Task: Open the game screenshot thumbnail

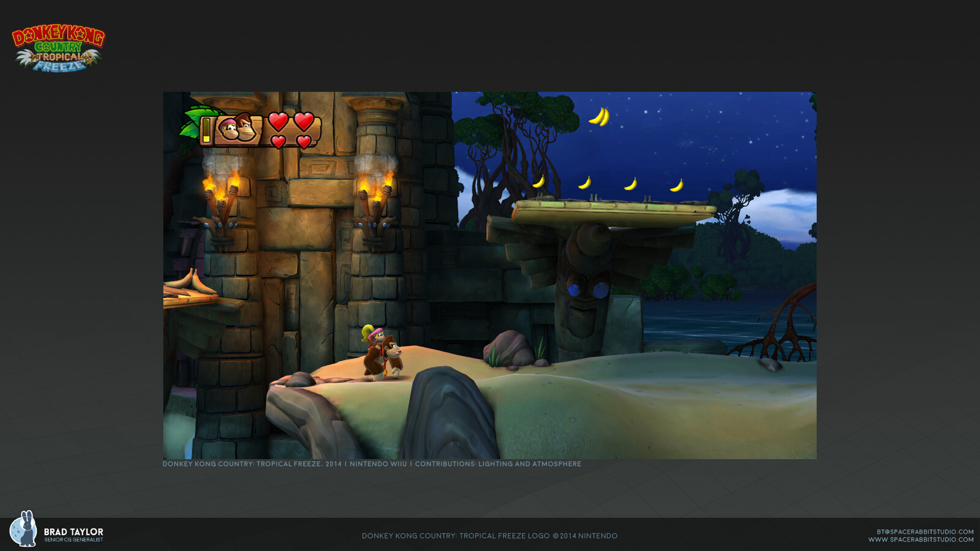Action: (x=489, y=275)
